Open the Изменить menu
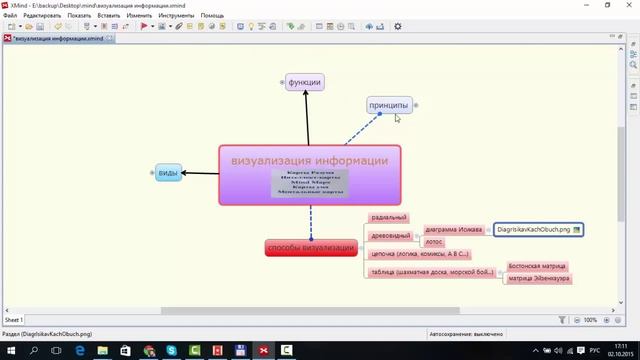Screen dimensions: 640x360 tap(139, 16)
